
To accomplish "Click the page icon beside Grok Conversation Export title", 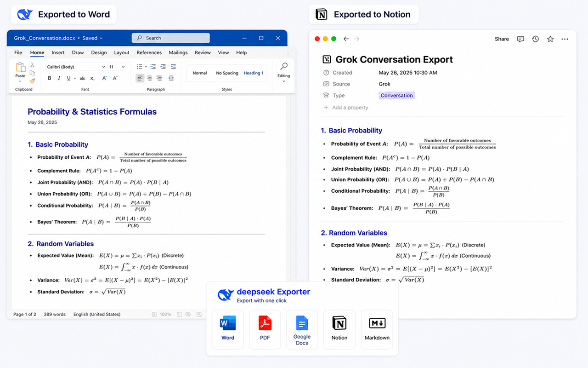I will pos(327,59).
